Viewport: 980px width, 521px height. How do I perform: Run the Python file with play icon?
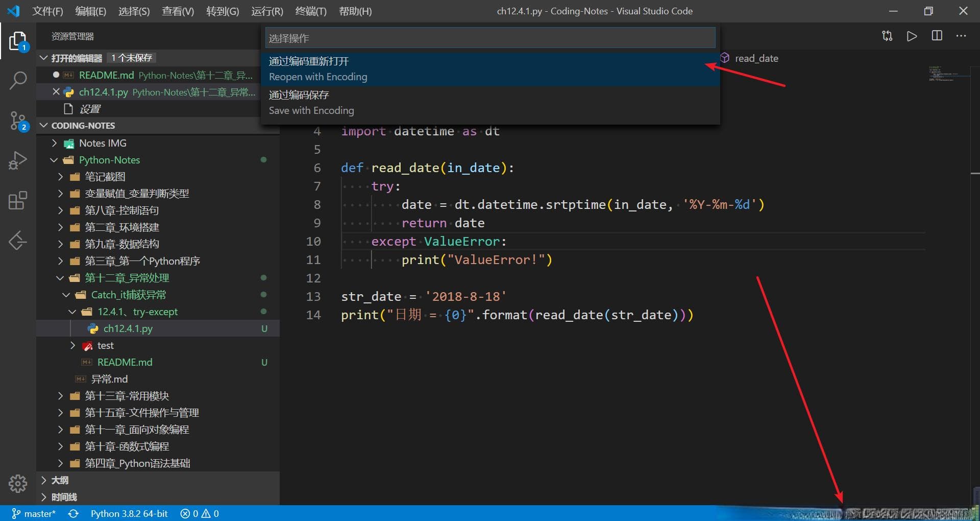pos(912,36)
